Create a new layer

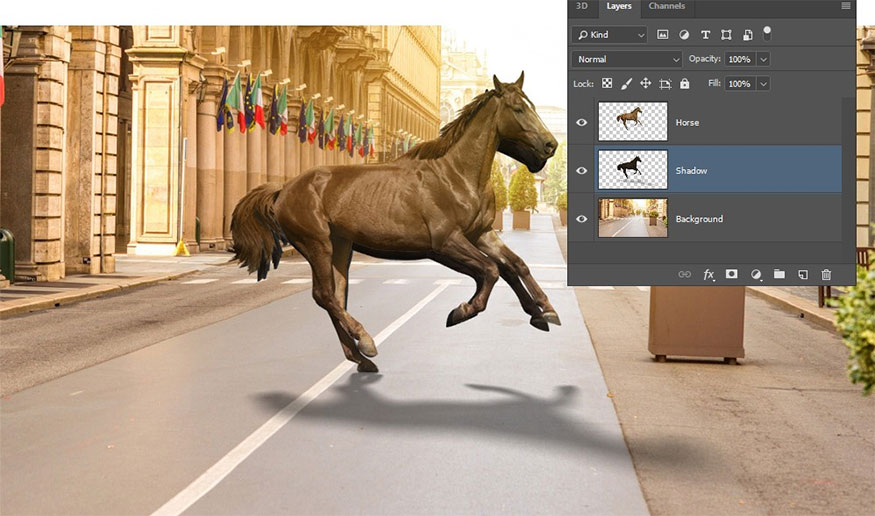802,274
